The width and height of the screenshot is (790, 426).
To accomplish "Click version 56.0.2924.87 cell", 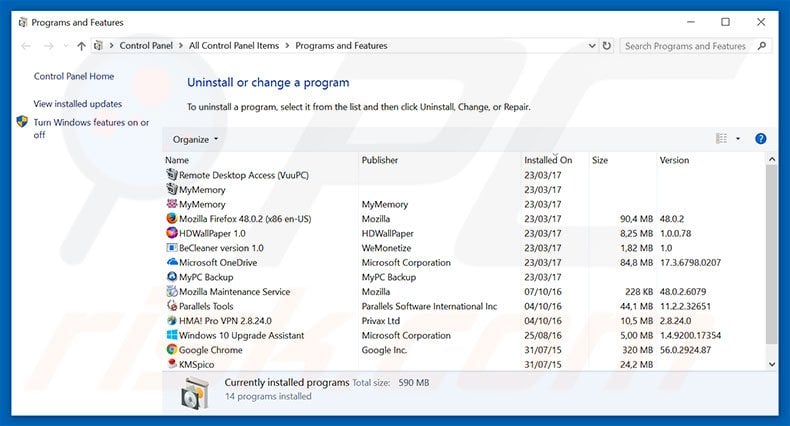I will click(x=685, y=350).
